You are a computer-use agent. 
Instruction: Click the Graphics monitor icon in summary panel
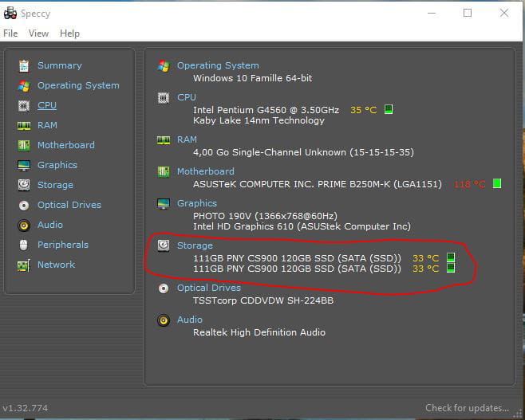click(164, 203)
